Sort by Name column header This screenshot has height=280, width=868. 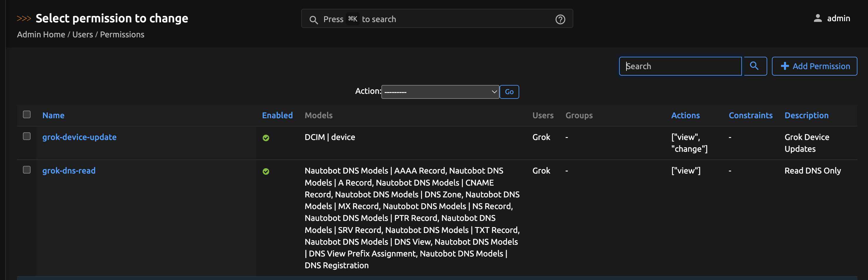(53, 115)
